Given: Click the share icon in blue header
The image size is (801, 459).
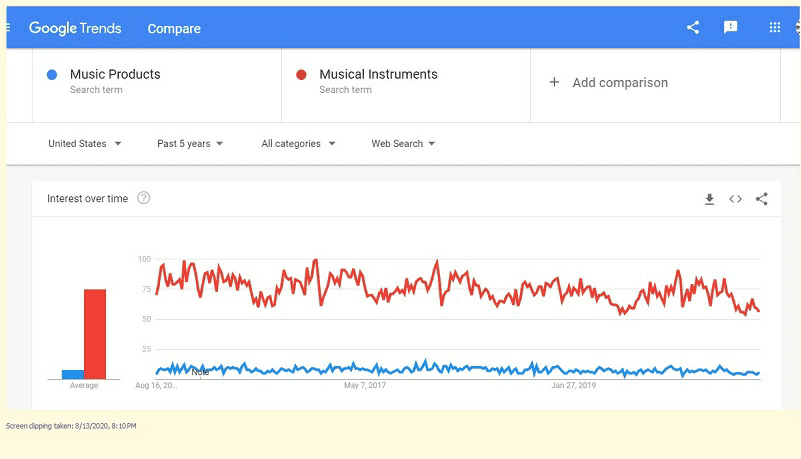Looking at the screenshot, I should pos(693,28).
